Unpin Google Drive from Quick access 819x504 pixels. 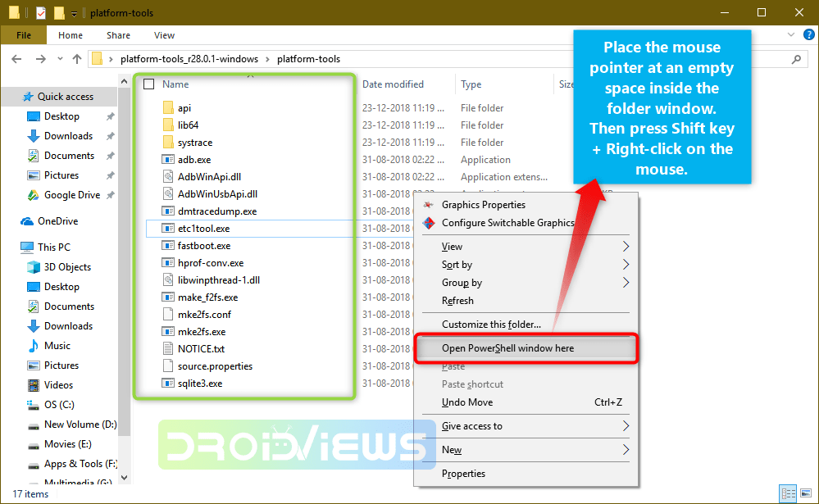coord(110,195)
